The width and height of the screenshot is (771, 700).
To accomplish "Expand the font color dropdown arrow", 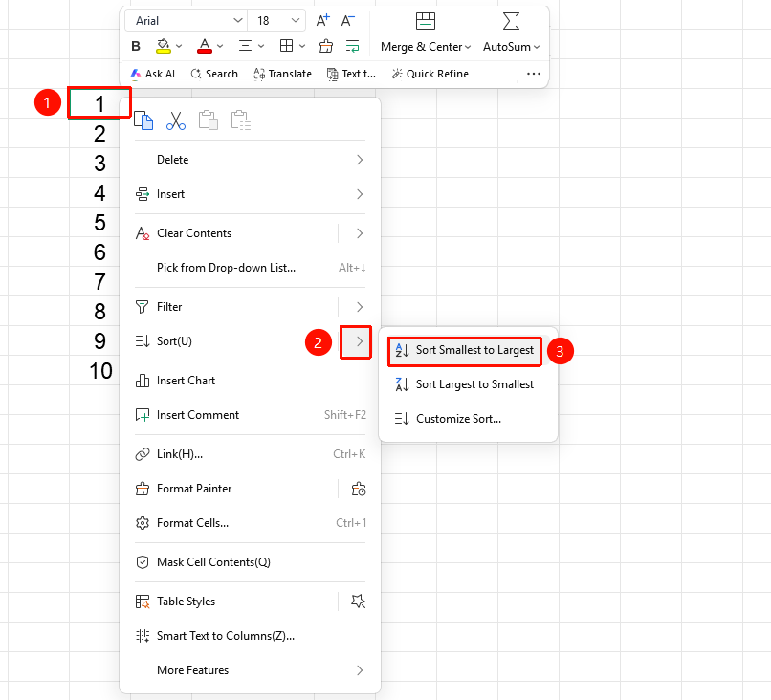I will [x=220, y=46].
